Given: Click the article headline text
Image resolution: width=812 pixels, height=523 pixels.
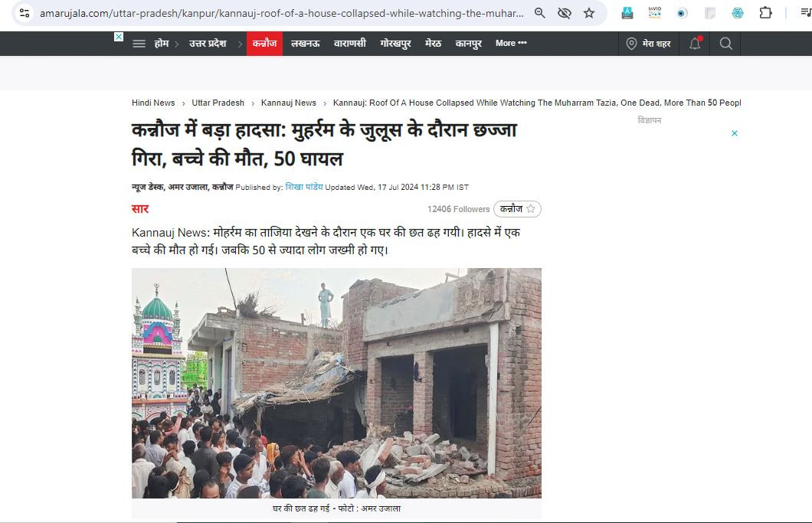Looking at the screenshot, I should point(324,144).
